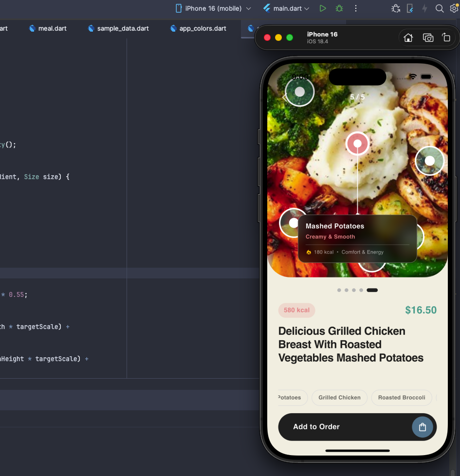Open the Flutter attach debugger icon
The image size is (460, 476).
coord(396,8)
